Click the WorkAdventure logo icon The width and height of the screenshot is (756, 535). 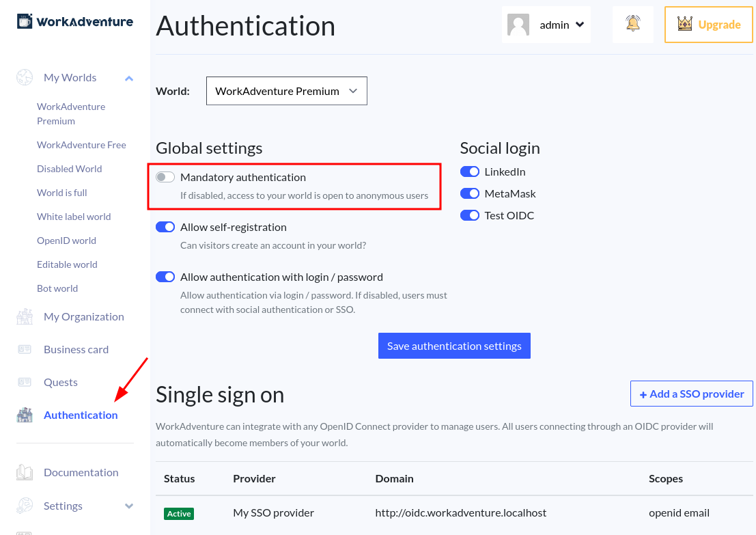pos(25,21)
